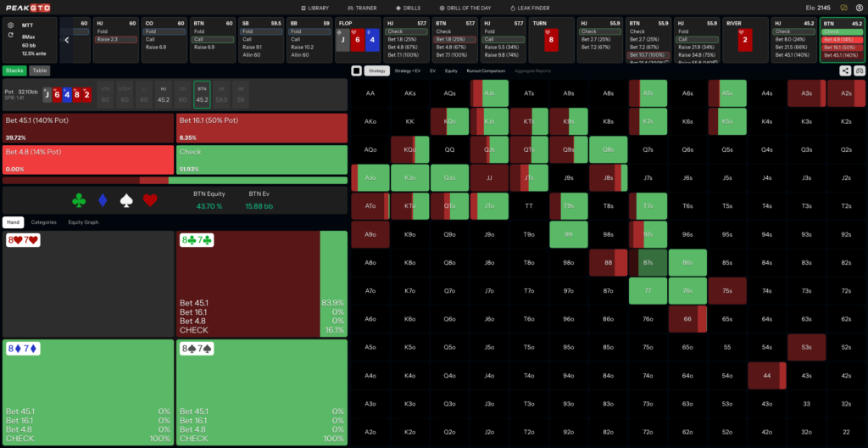This screenshot has width=868, height=448.
Task: Select the 99 cell in range grid
Action: [x=569, y=234]
